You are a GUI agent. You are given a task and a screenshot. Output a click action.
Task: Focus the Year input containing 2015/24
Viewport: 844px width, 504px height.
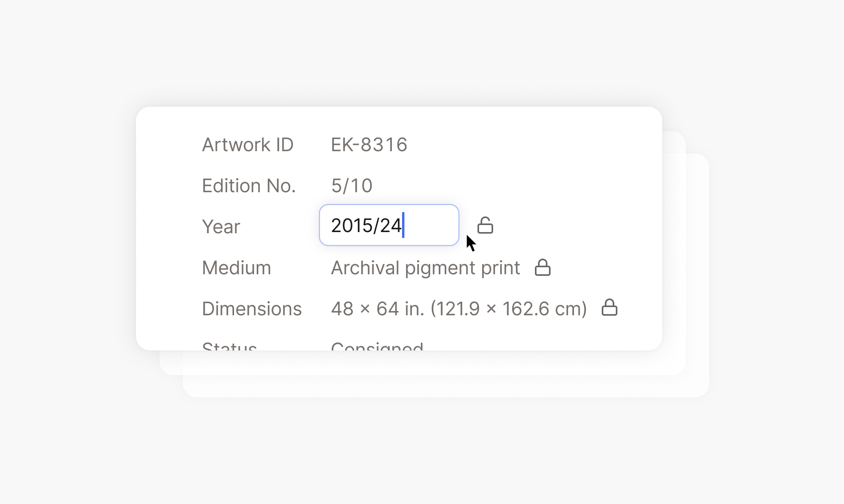coord(389,225)
